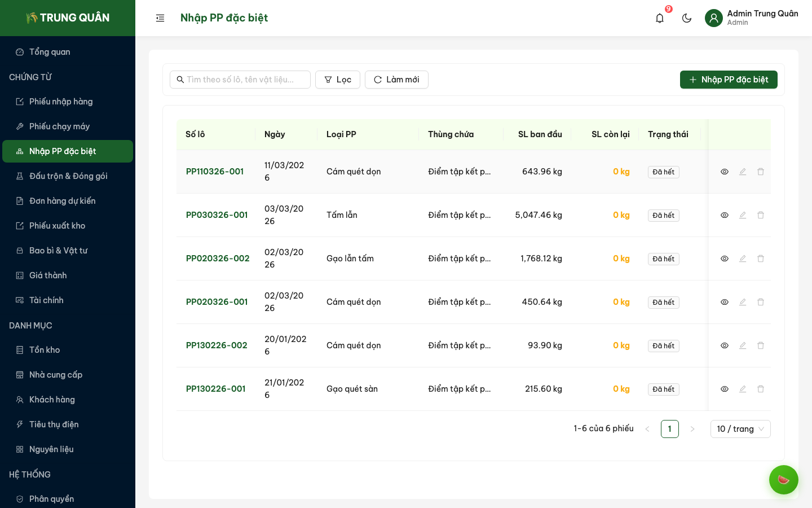Click the eye icon for lot PP130226-001
The image size is (812, 508).
pyautogui.click(x=725, y=389)
